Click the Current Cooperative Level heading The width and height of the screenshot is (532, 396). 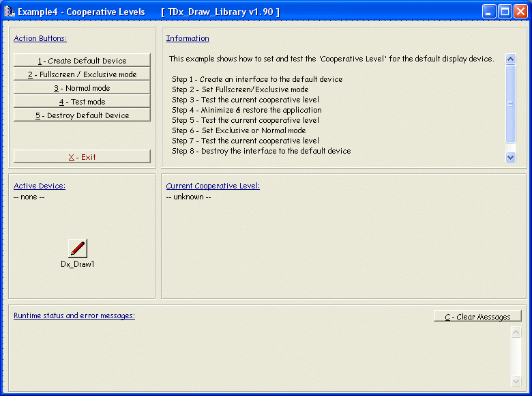click(x=213, y=186)
